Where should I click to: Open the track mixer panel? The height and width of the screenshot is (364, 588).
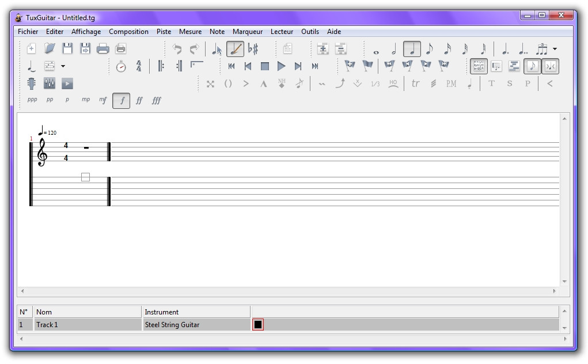click(49, 84)
